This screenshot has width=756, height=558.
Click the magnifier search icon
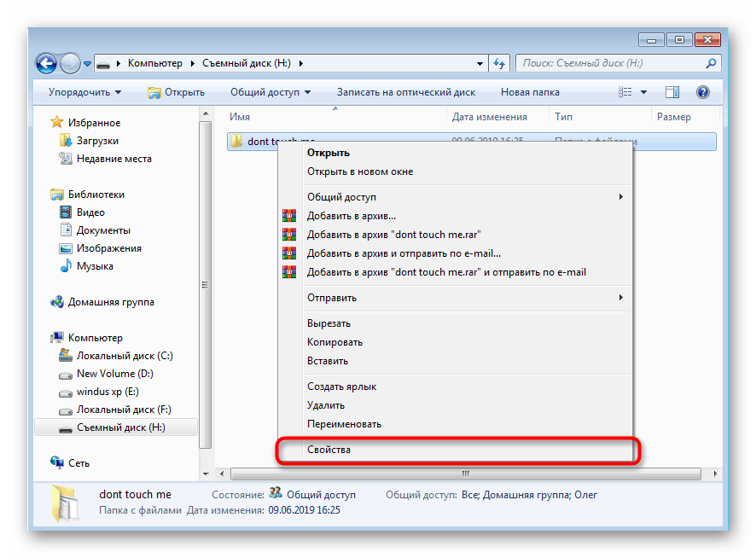[711, 63]
